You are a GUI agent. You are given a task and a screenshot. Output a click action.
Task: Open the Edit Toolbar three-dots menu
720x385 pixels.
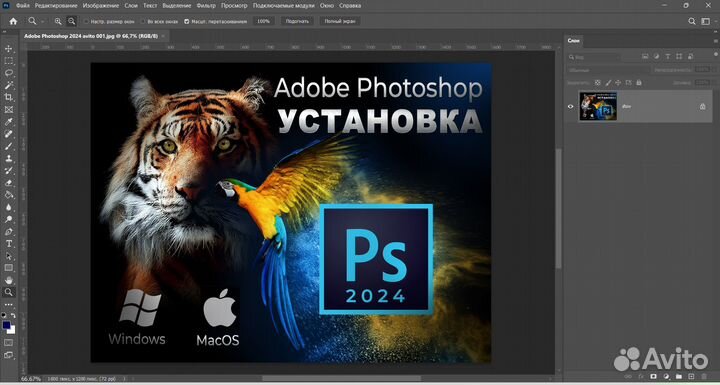click(x=9, y=304)
